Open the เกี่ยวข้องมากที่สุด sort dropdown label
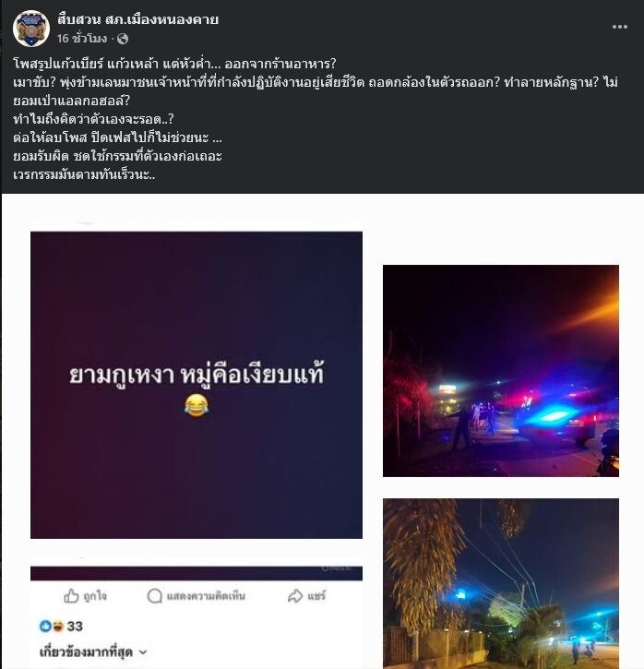 [x=86, y=652]
